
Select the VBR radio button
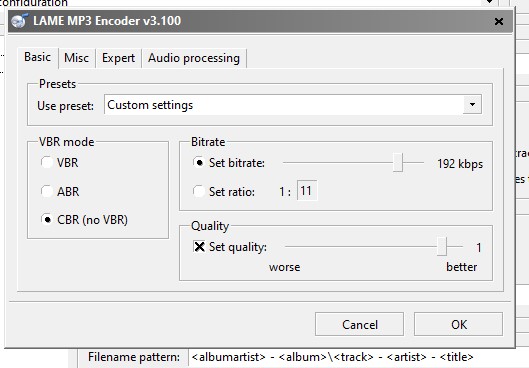coord(47,163)
